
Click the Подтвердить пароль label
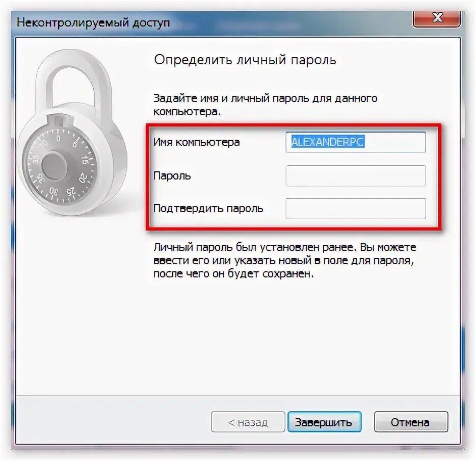pos(208,209)
